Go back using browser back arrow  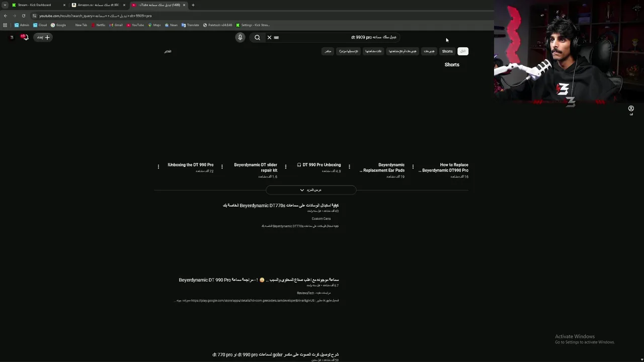click(6, 16)
